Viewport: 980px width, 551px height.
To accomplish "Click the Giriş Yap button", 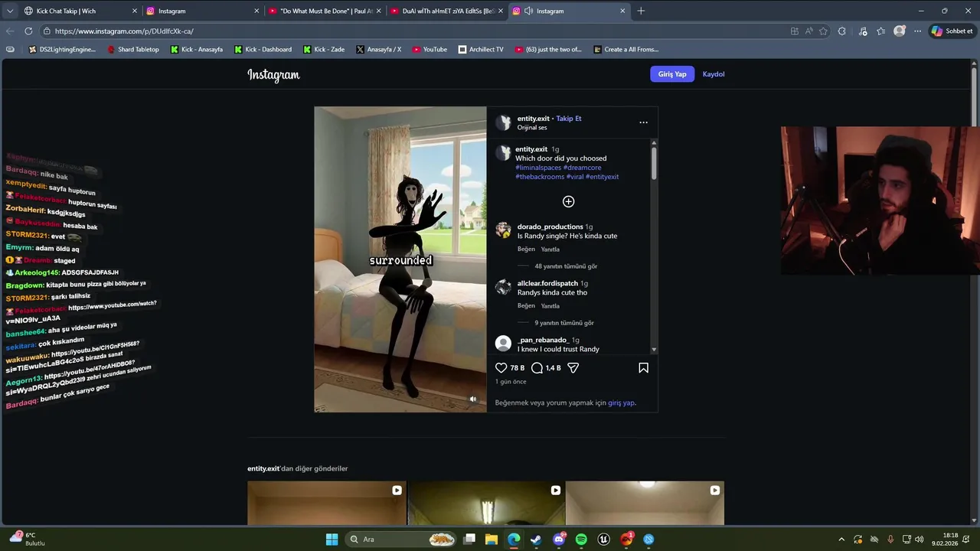I will [x=672, y=74].
